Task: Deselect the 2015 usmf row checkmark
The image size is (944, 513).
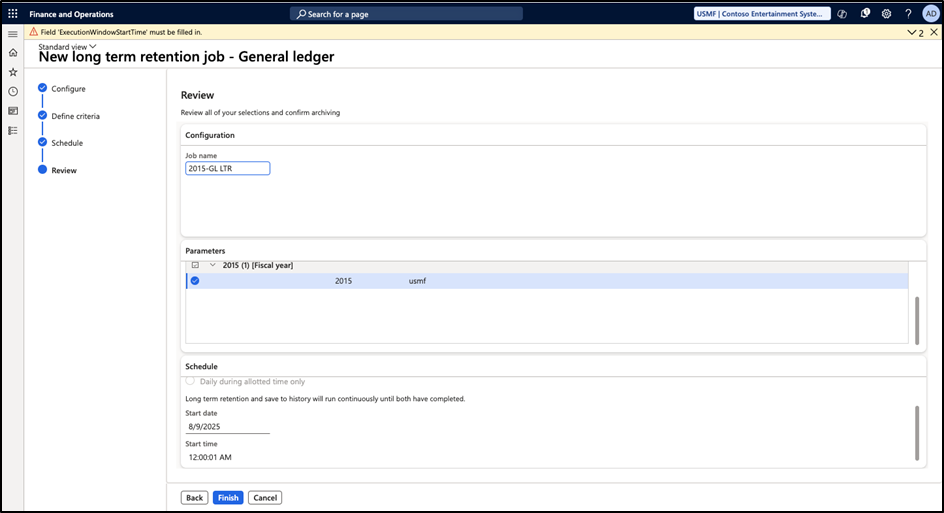Action: point(195,281)
